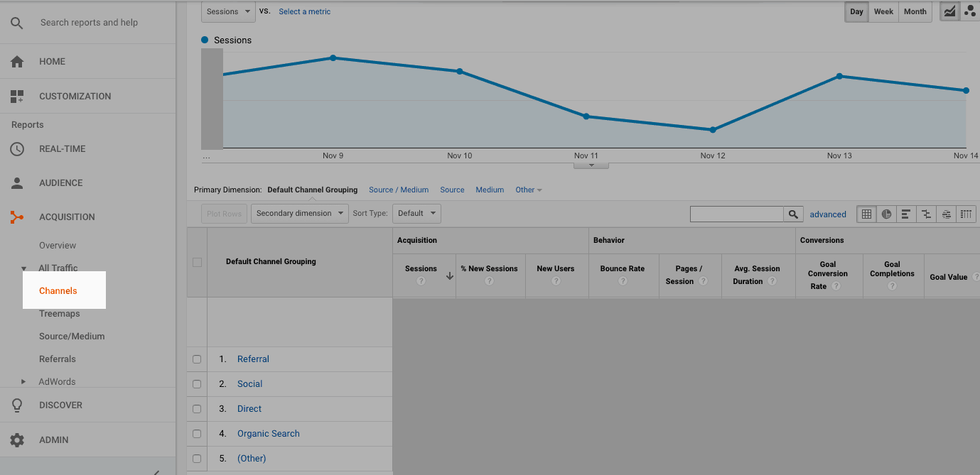Open the Sessions metric dropdown

tap(227, 11)
